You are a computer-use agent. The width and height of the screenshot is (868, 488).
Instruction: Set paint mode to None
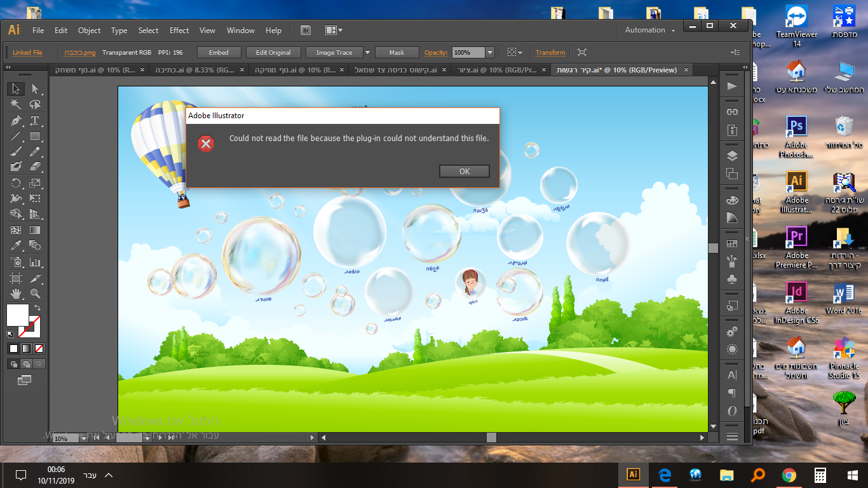point(39,348)
